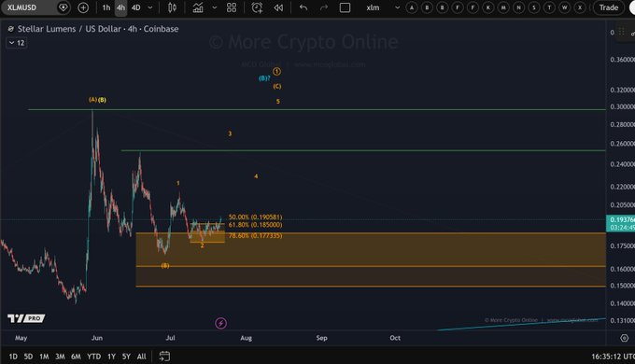Image resolution: width=635 pixels, height=364 pixels.
Task: Select the M quick-access circle
Action: pos(503,7)
